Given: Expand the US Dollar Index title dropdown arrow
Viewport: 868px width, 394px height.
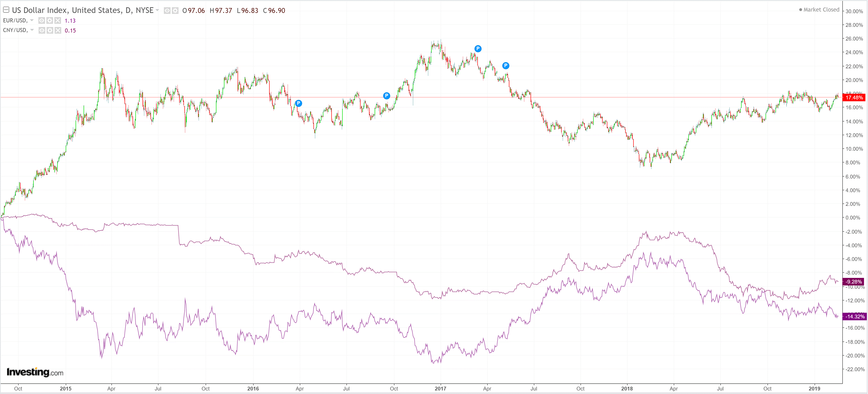Looking at the screenshot, I should click(x=157, y=10).
